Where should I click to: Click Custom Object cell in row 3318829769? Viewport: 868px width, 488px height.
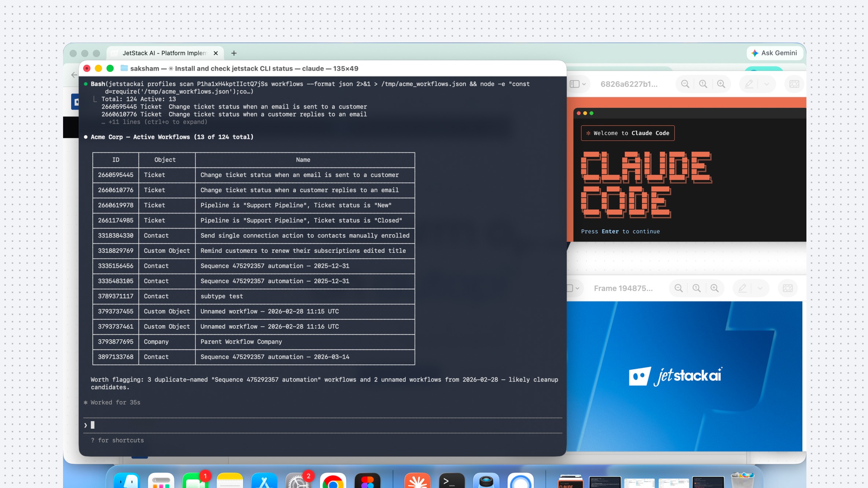coord(167,251)
